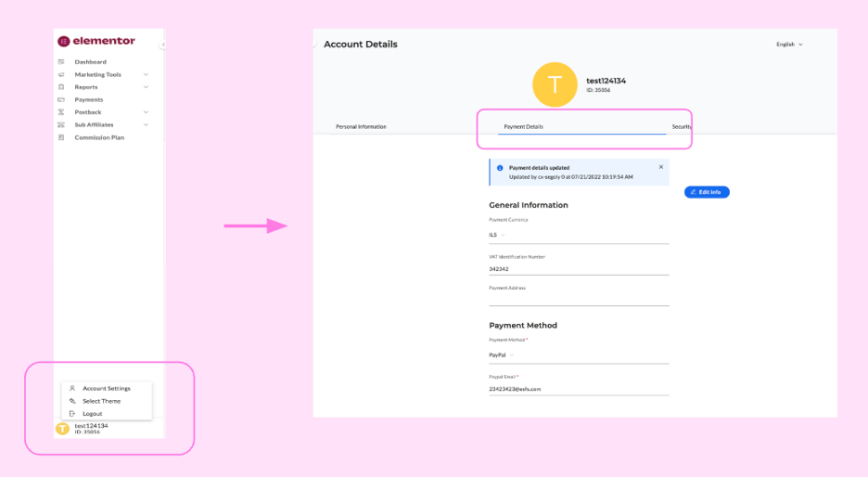Expand the Sub Affiliates submenu
This screenshot has height=477, width=868.
pos(146,124)
